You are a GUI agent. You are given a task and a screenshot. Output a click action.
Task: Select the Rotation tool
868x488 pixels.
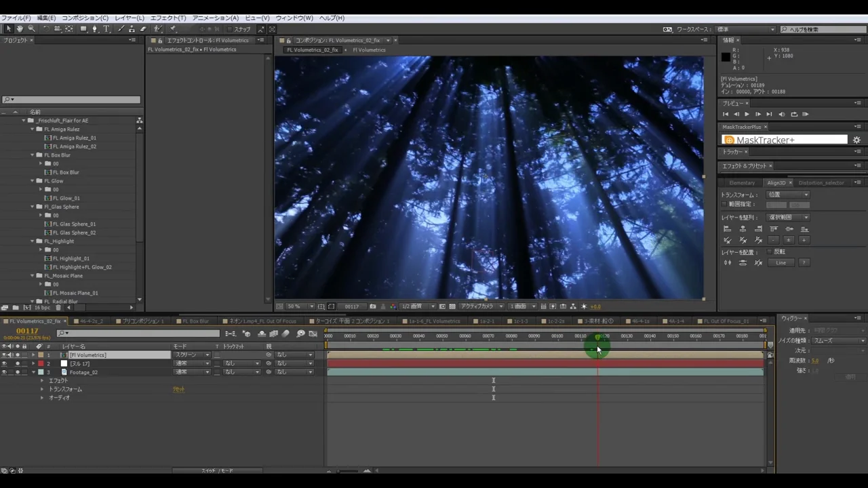point(45,29)
